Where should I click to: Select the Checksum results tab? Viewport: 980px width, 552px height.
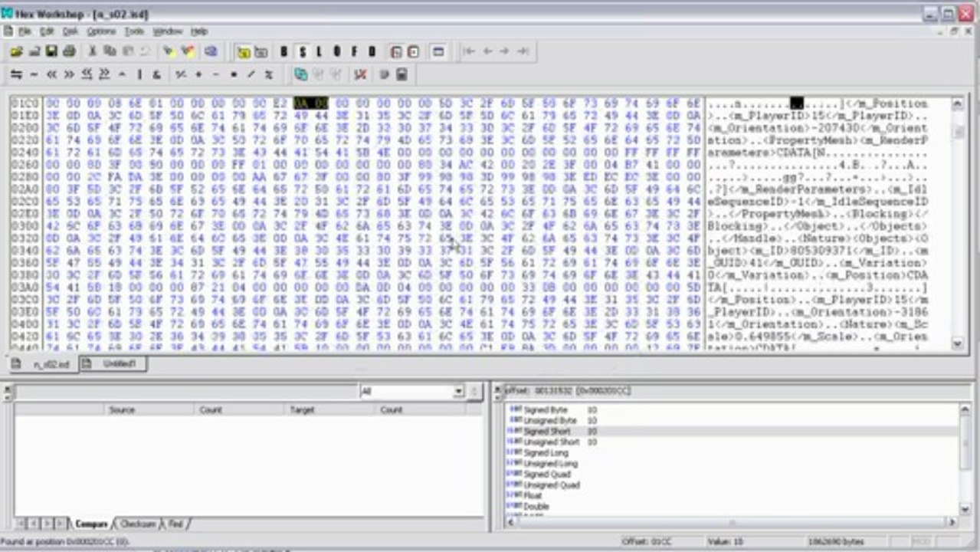[138, 524]
